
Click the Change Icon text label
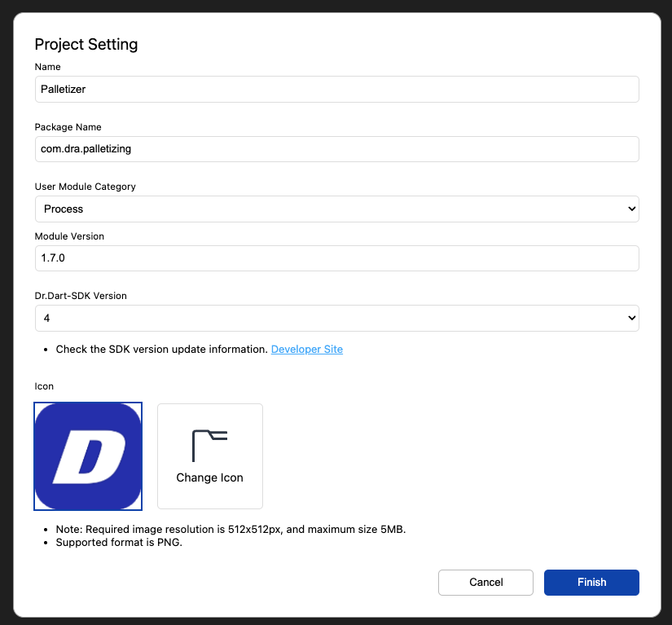pos(209,478)
